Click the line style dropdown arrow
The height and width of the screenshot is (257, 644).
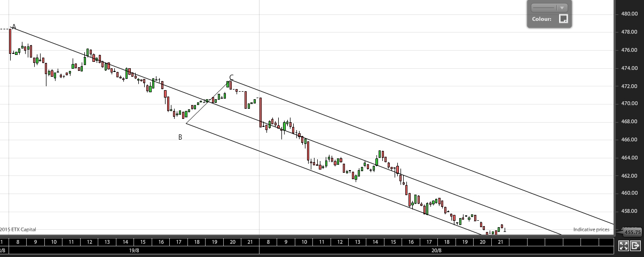tap(562, 8)
